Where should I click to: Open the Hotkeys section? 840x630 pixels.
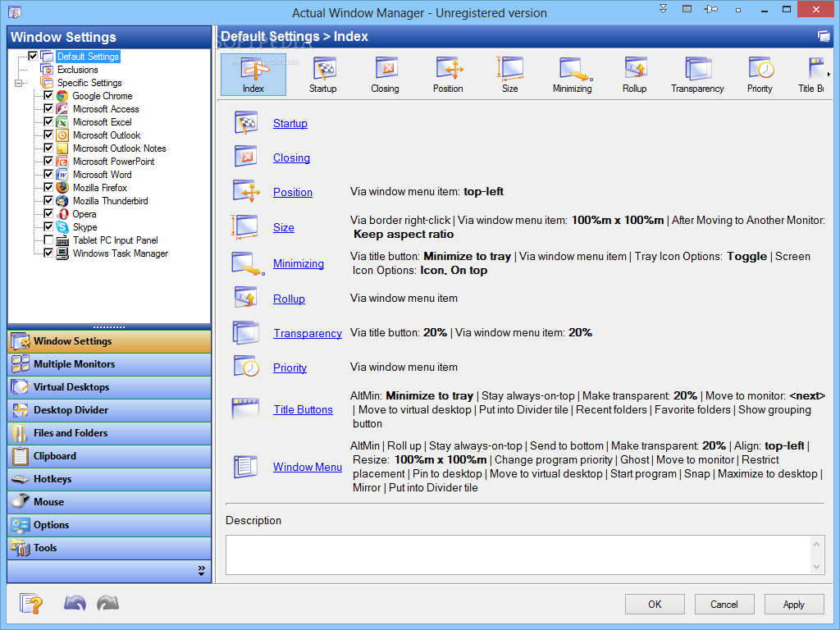point(109,479)
